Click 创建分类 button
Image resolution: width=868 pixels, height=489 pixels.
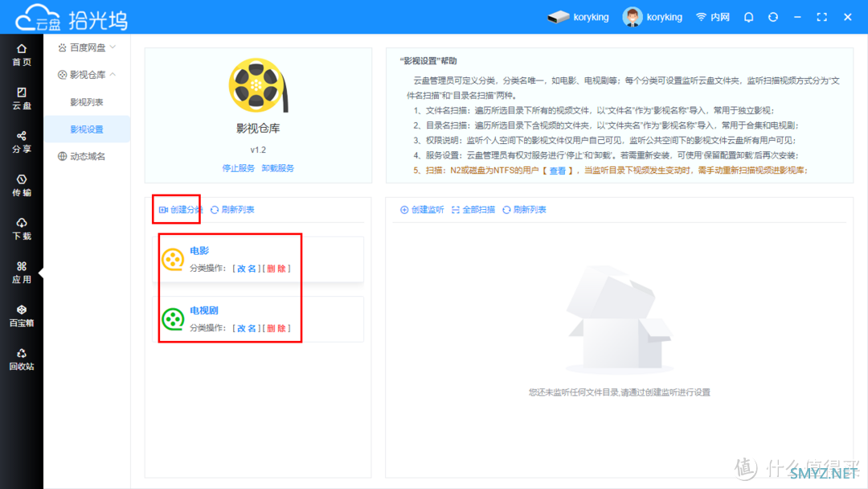pos(181,209)
